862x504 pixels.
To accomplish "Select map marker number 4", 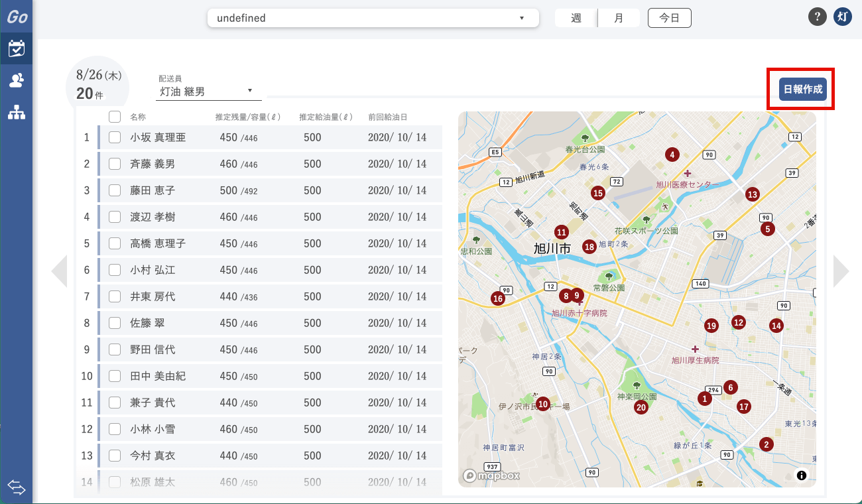I will [x=672, y=155].
